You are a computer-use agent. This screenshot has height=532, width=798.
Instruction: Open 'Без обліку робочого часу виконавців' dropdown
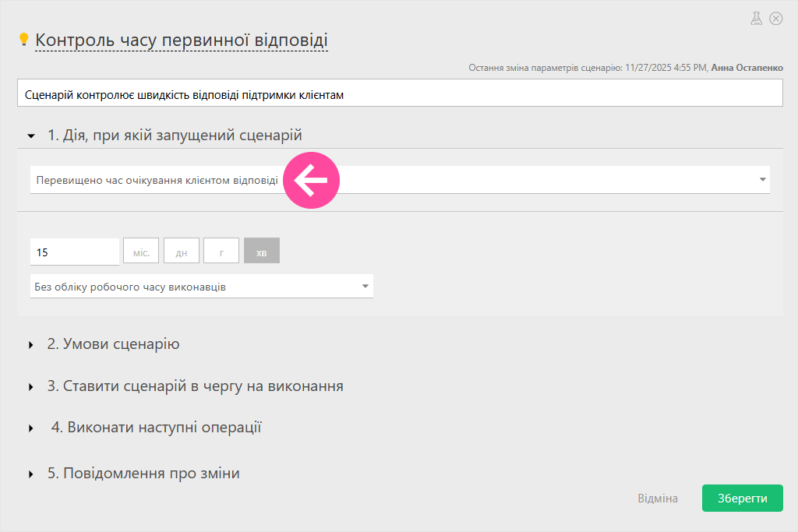(201, 287)
